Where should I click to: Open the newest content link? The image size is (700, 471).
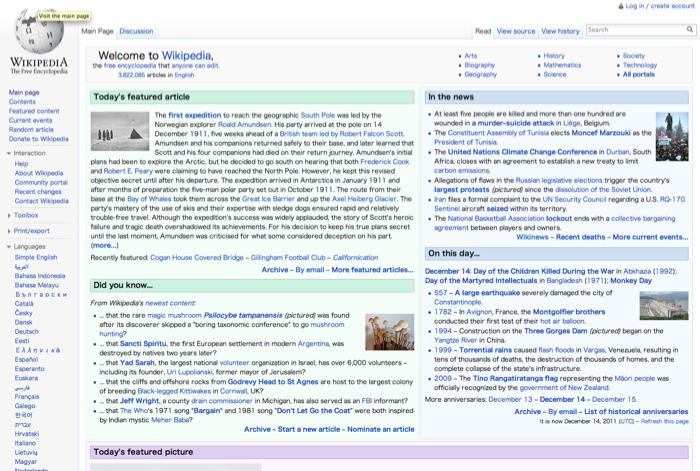pos(171,303)
